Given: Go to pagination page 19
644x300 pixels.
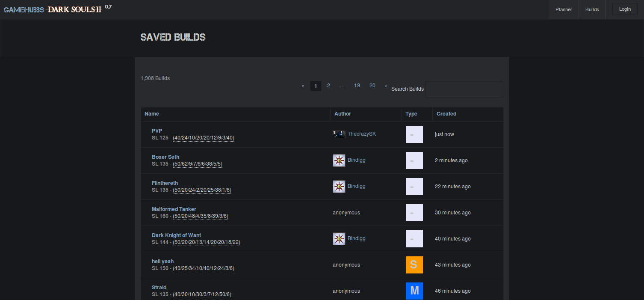Looking at the screenshot, I should coord(357,86).
